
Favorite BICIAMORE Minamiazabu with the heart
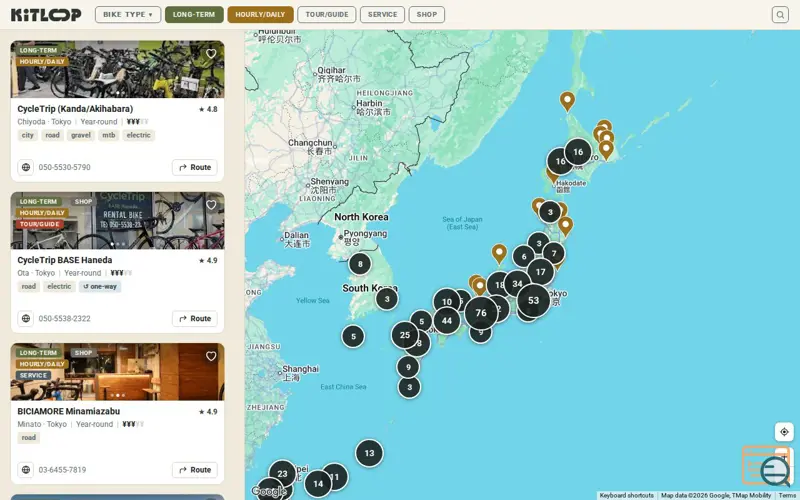coord(211,356)
